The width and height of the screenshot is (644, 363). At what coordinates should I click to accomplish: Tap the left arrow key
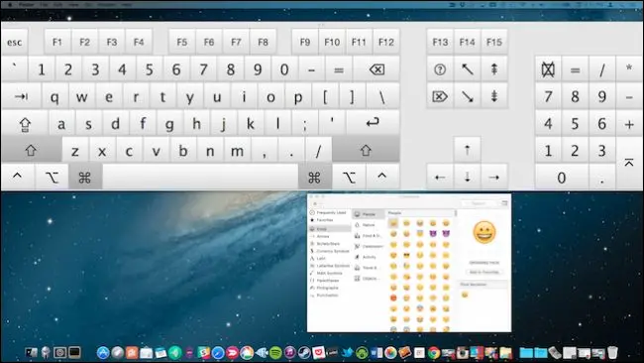(x=440, y=178)
